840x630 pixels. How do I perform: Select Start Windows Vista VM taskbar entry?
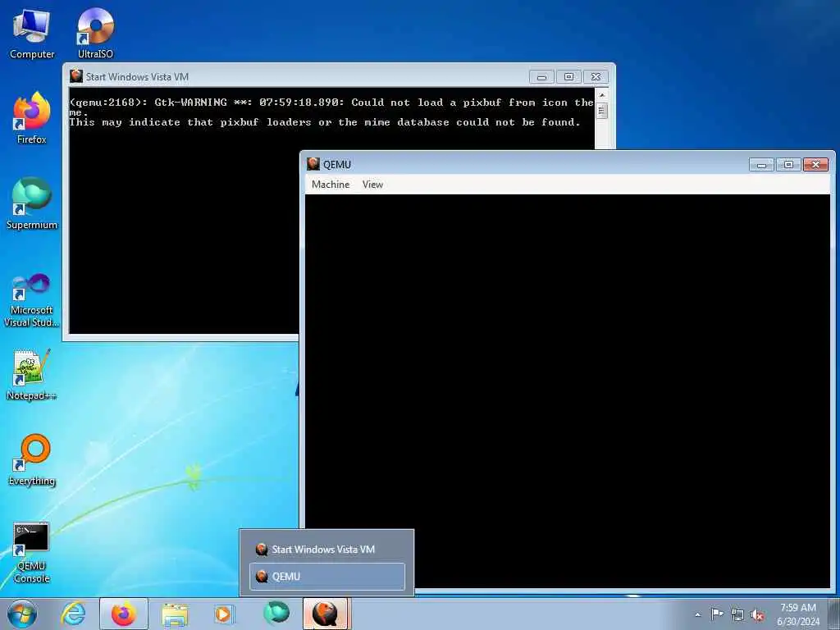[x=327, y=549]
